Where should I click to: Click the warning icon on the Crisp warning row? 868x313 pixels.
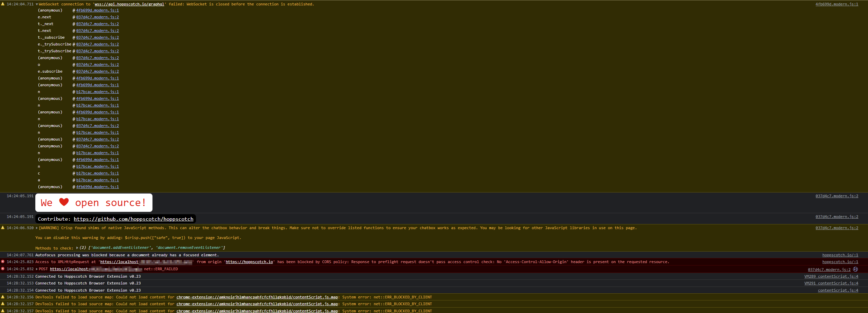pos(2,227)
